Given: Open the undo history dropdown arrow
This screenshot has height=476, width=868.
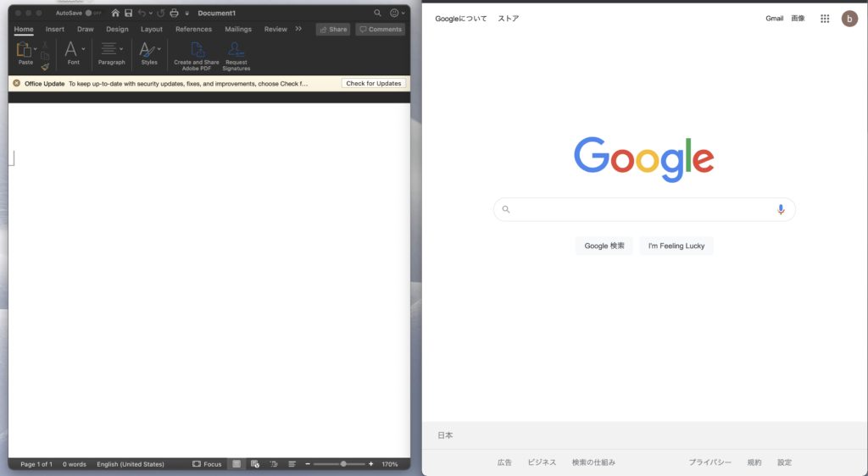Looking at the screenshot, I should pos(151,14).
